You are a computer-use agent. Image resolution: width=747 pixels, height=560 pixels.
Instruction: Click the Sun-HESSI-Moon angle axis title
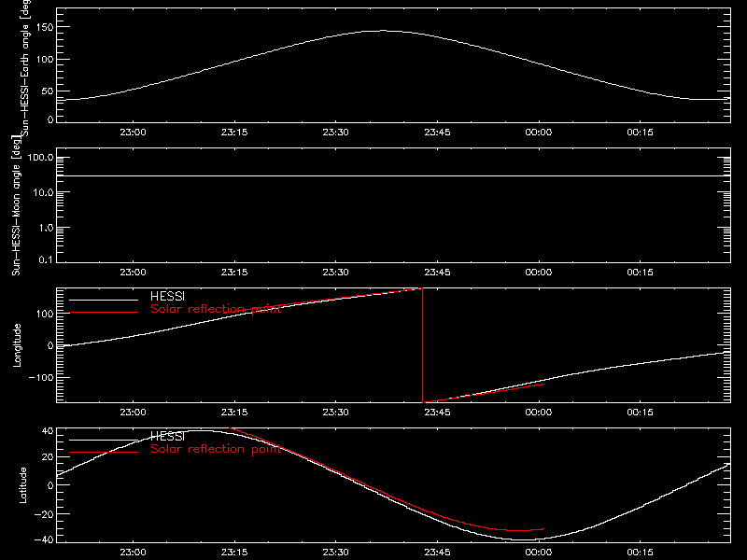coord(16,205)
